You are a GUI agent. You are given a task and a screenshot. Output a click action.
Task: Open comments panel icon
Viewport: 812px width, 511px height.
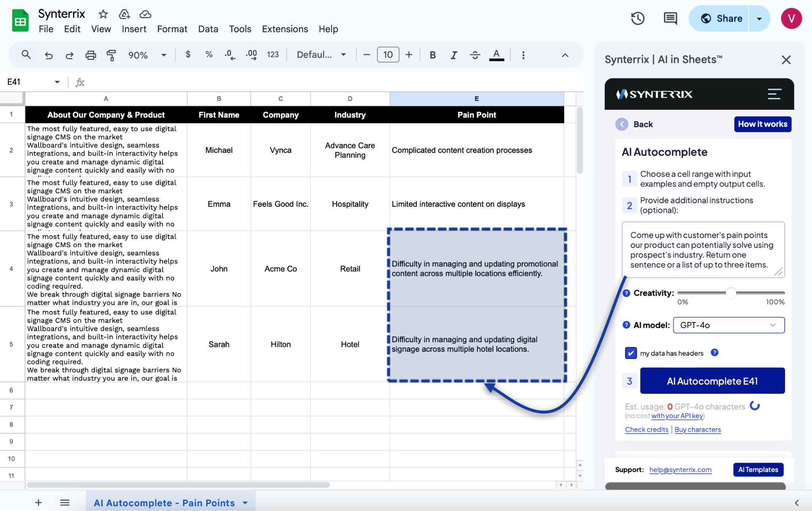[x=670, y=18]
